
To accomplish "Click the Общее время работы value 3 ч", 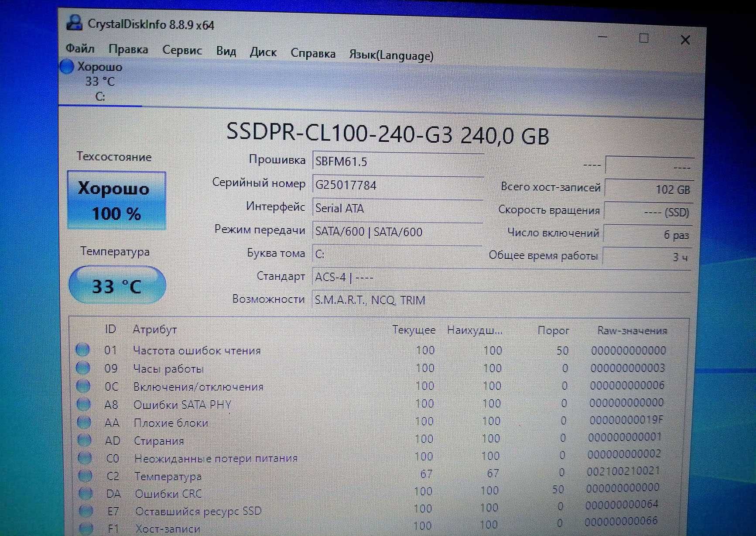I will click(x=647, y=257).
